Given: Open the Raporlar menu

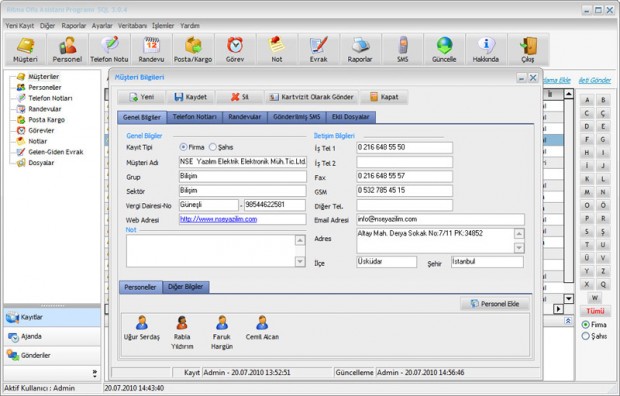Looking at the screenshot, I should pyautogui.click(x=74, y=25).
